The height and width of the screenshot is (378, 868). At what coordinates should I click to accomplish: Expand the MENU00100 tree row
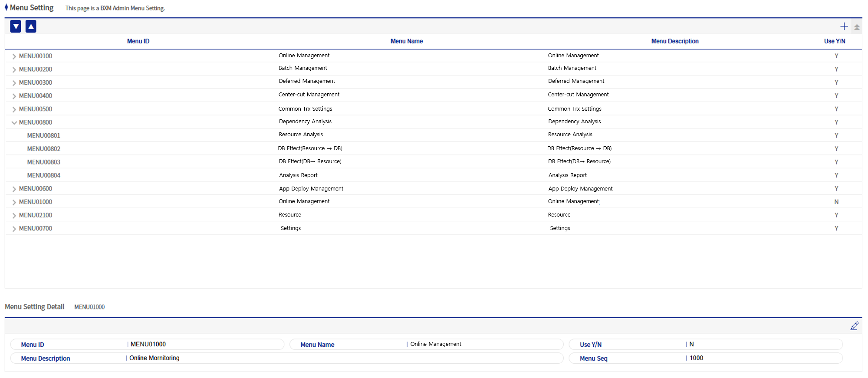click(14, 56)
